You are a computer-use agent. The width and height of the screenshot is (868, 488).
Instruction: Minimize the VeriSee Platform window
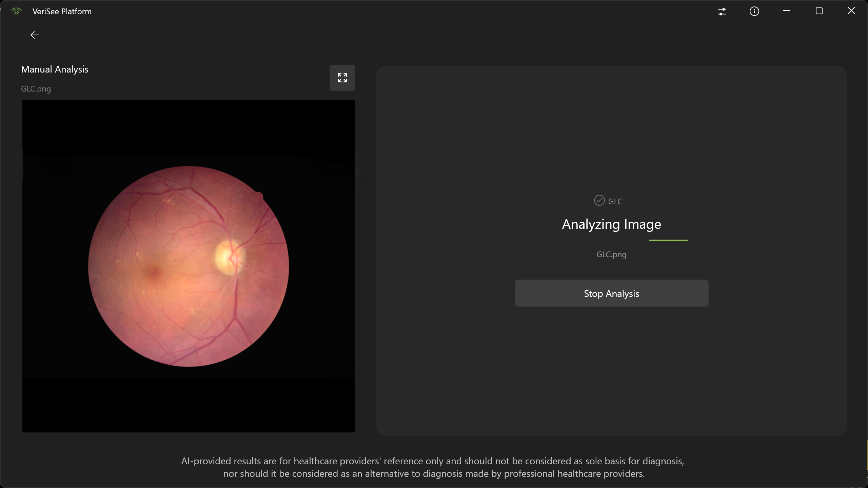pyautogui.click(x=787, y=11)
